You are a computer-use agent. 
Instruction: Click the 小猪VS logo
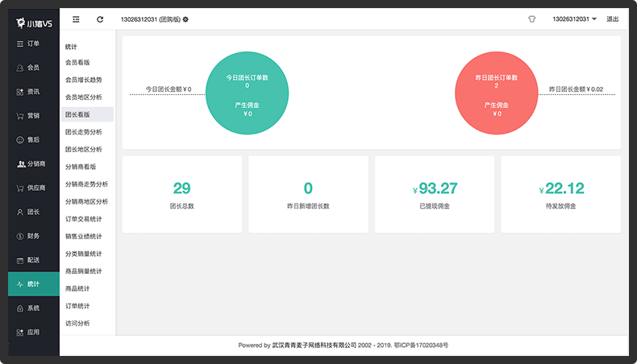[x=34, y=23]
